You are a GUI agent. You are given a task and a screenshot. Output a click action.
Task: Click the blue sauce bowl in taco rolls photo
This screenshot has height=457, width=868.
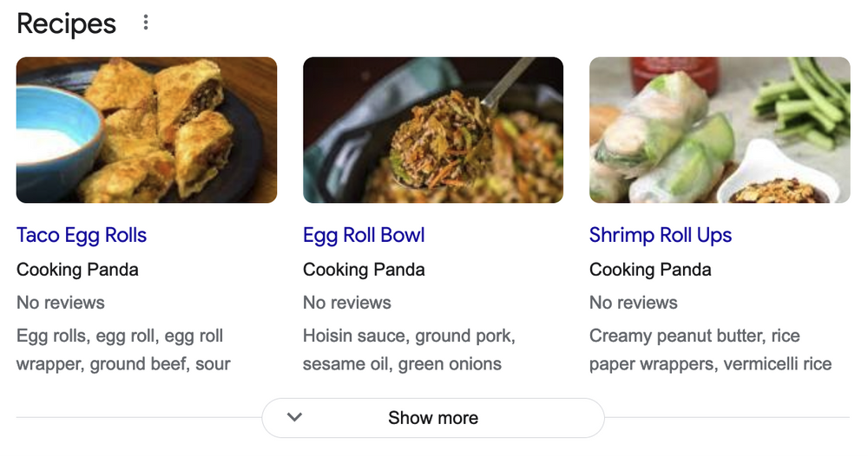pyautogui.click(x=54, y=143)
